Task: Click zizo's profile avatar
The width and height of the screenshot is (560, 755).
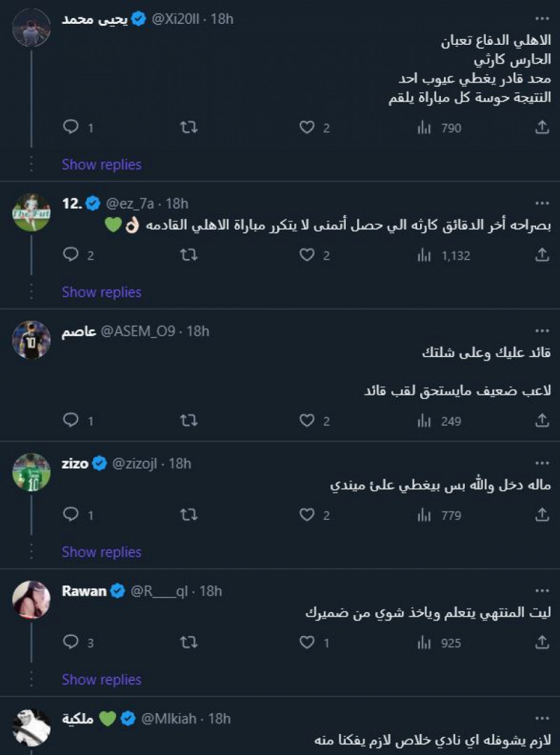Action: 31,471
